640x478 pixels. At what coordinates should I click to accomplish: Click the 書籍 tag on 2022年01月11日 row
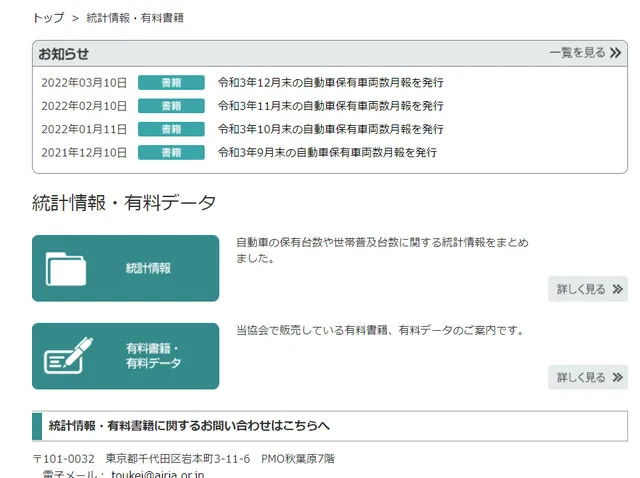pos(171,129)
